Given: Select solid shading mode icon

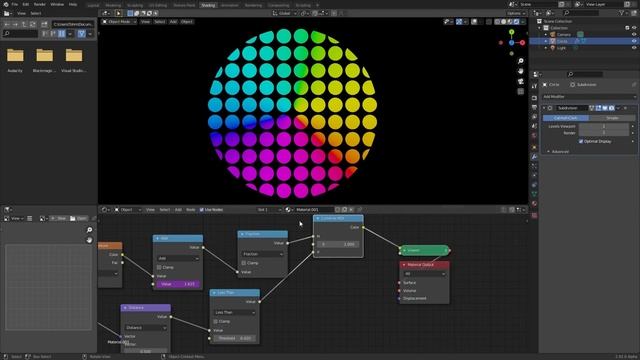Looking at the screenshot, I should pos(504,22).
